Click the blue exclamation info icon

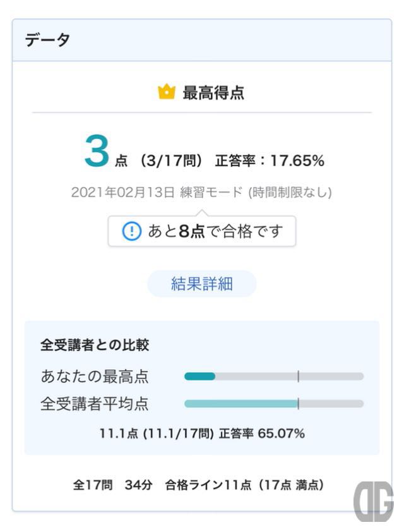coord(131,231)
